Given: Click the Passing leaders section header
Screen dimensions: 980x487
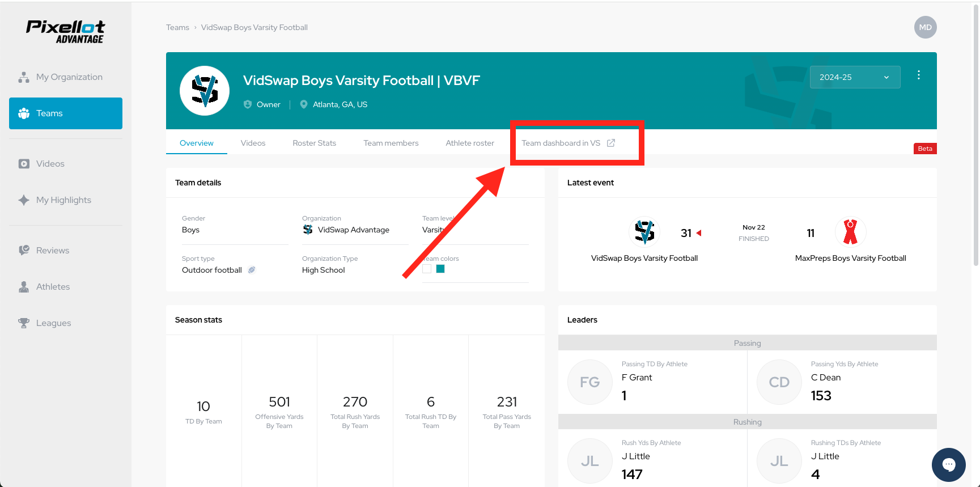Looking at the screenshot, I should [747, 343].
